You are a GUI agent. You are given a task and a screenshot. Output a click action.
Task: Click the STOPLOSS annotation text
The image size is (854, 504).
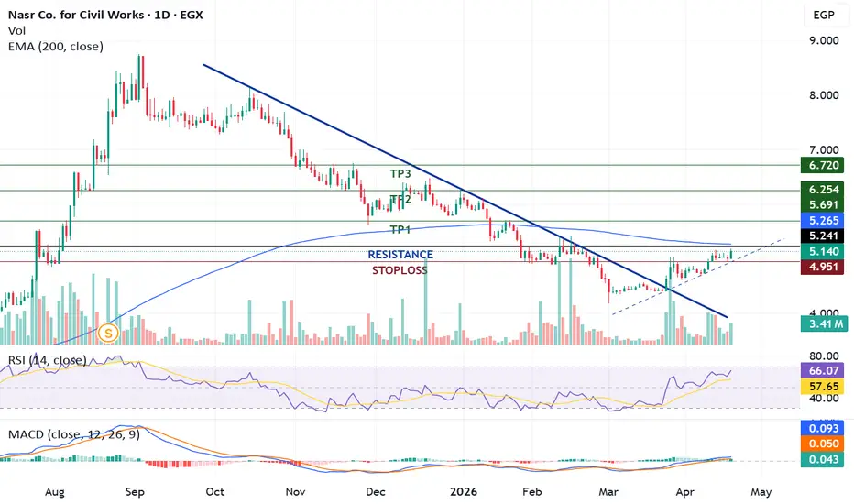tap(400, 270)
